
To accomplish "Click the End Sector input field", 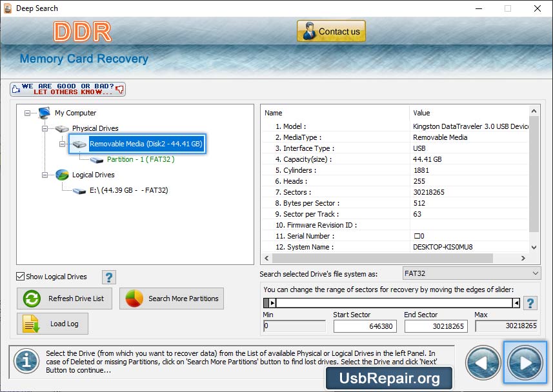I will [x=436, y=326].
